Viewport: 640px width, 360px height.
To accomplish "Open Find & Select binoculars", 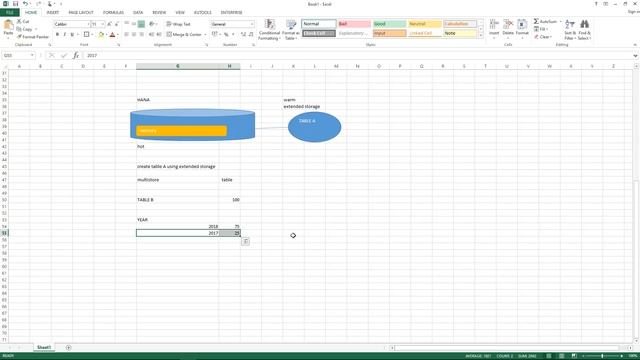I will pos(584,29).
